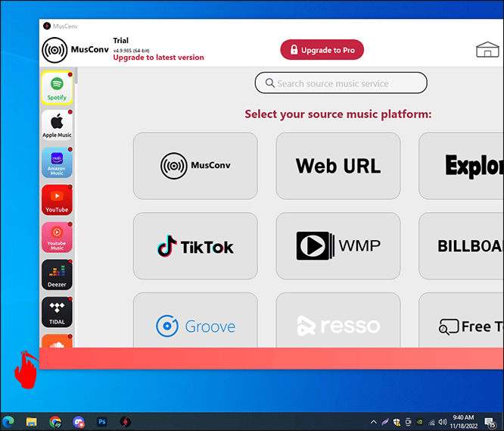Image resolution: width=504 pixels, height=431 pixels.
Task: Open notification center with 15 badge
Action: [490, 423]
